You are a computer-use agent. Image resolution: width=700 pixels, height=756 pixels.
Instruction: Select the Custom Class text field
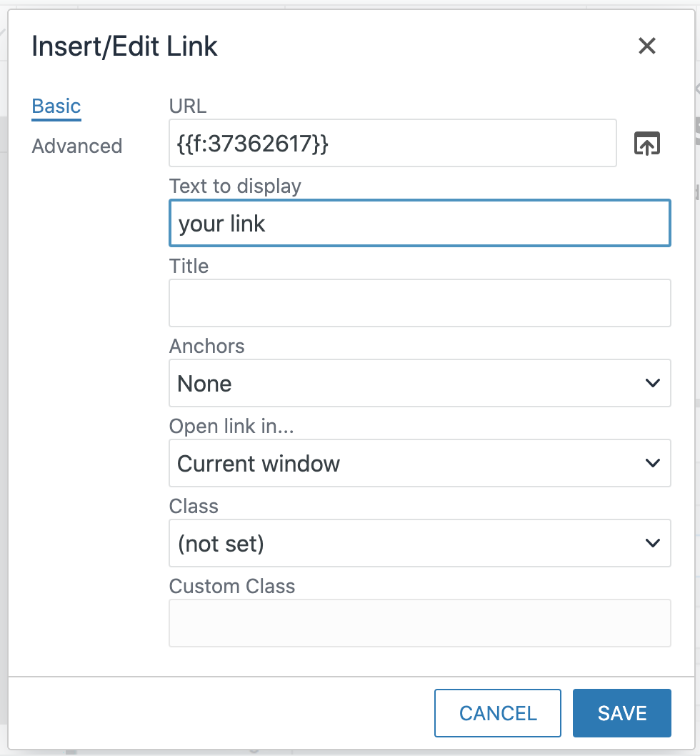point(420,622)
